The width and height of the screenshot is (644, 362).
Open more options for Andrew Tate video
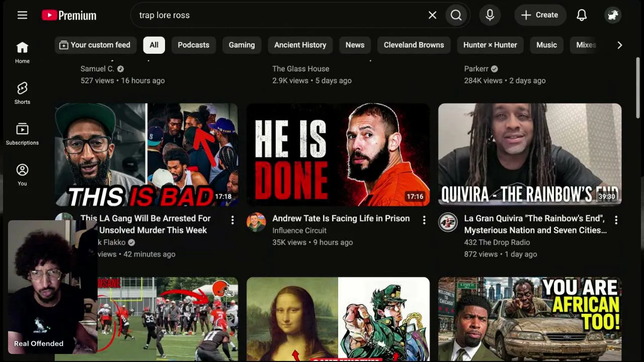tap(424, 220)
